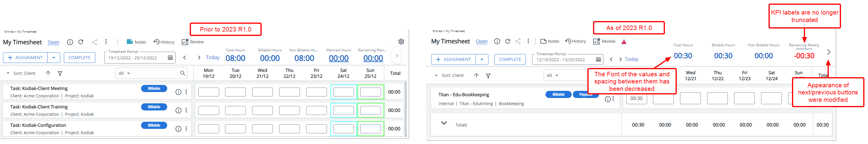This screenshot has width=868, height=144.
Task: Open the Sort: Client dropdown in right timesheet
Action: click(449, 75)
